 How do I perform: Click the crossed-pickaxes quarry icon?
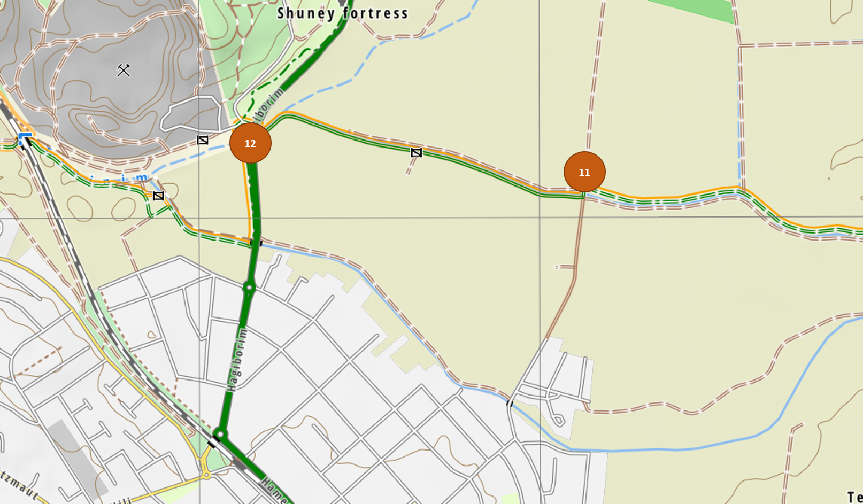tap(124, 70)
